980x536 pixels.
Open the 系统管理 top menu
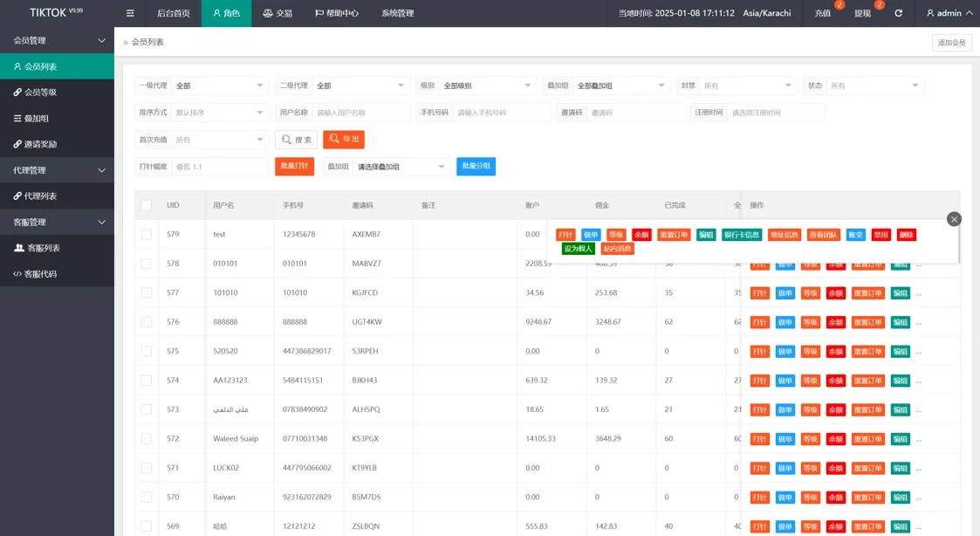click(397, 13)
